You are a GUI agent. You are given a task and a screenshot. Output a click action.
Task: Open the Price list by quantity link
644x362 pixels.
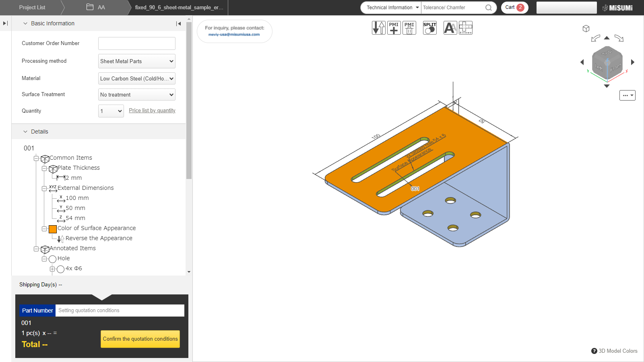pyautogui.click(x=152, y=110)
